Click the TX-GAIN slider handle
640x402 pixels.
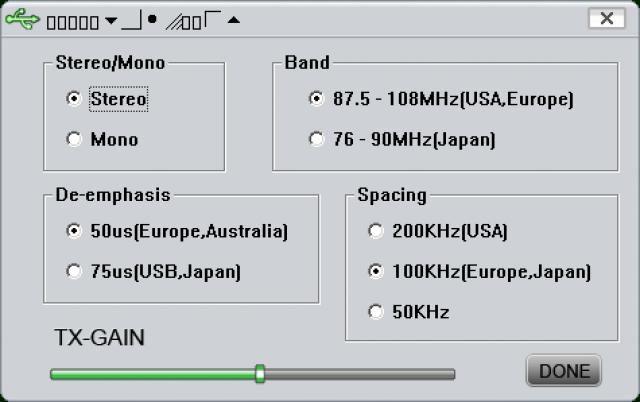point(260,373)
